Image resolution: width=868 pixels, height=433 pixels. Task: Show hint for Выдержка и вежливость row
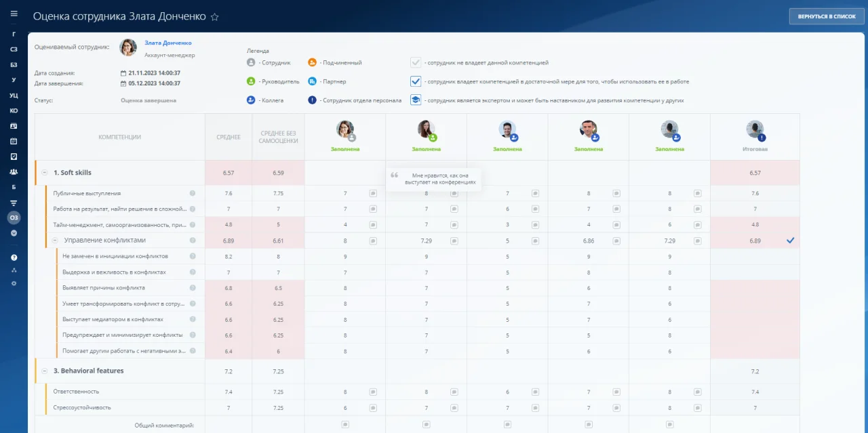(193, 272)
